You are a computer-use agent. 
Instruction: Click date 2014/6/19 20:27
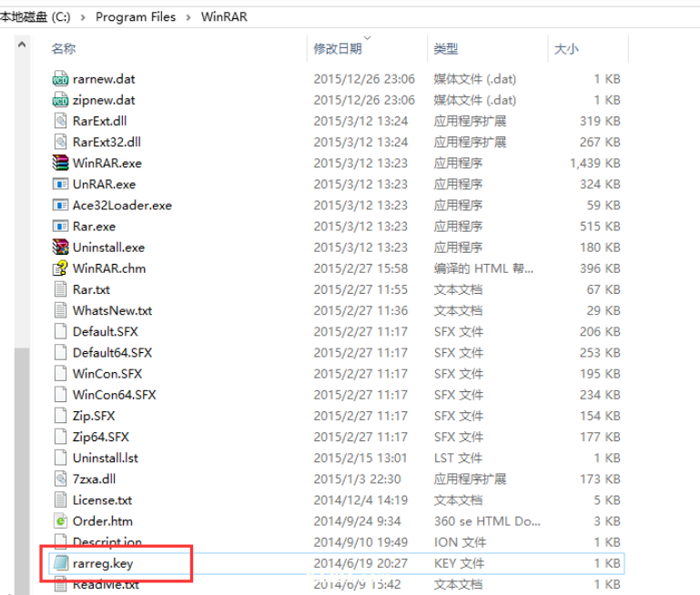tap(360, 563)
